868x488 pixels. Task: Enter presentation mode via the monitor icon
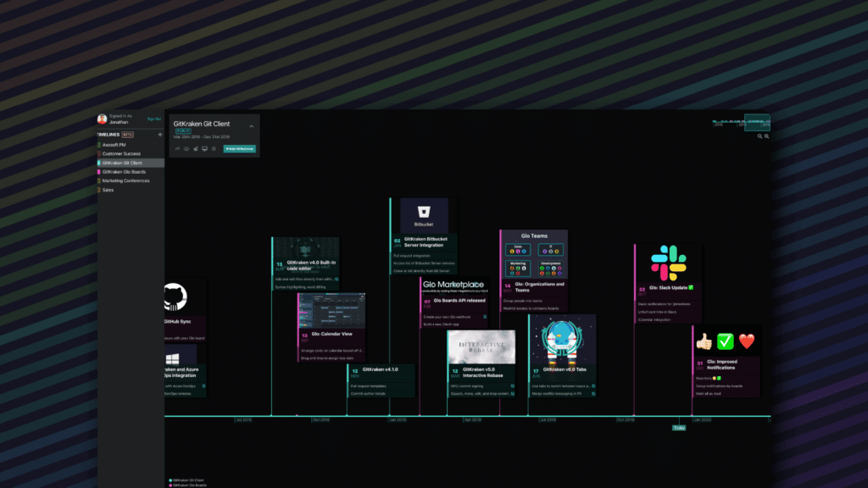(204, 149)
